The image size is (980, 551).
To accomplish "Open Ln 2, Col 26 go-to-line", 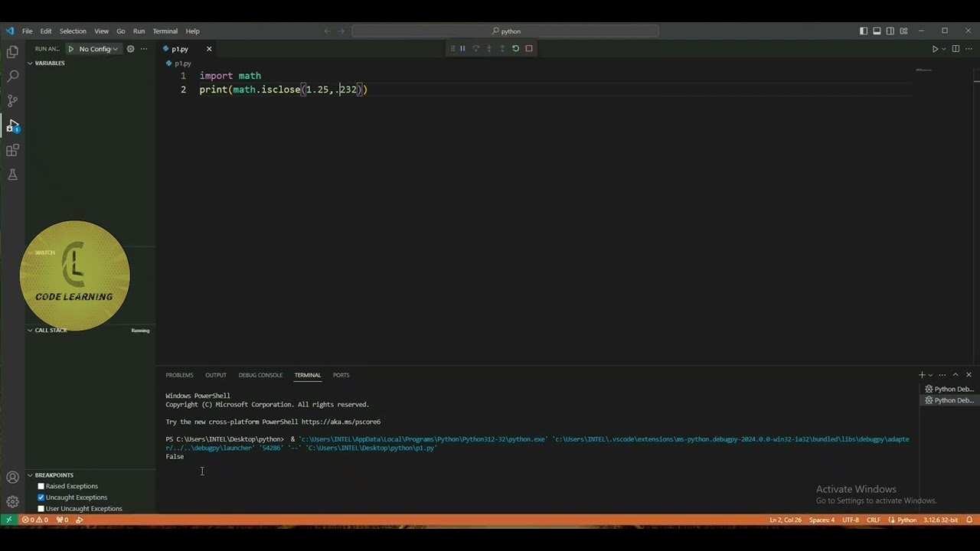I will tap(786, 520).
